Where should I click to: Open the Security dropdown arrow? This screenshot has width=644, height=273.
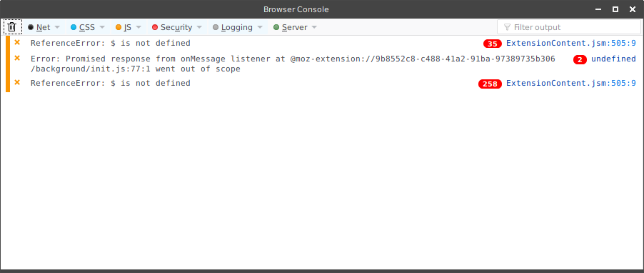coord(199,27)
